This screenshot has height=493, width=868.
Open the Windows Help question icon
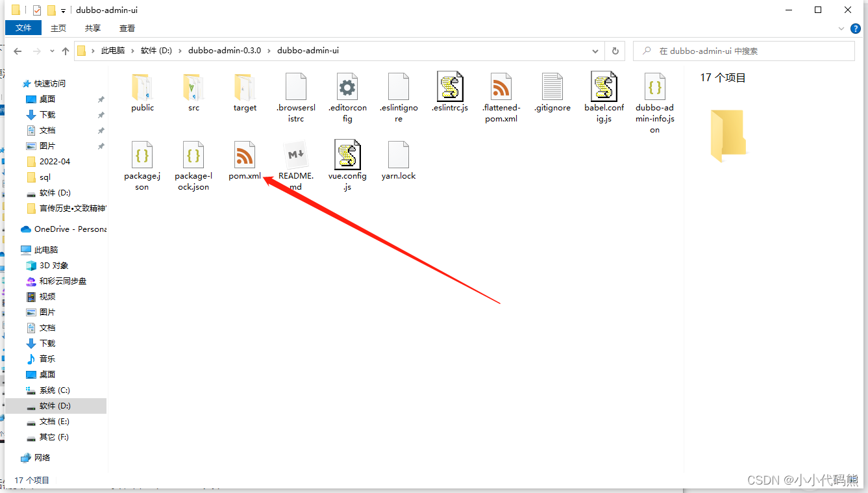[x=856, y=29]
